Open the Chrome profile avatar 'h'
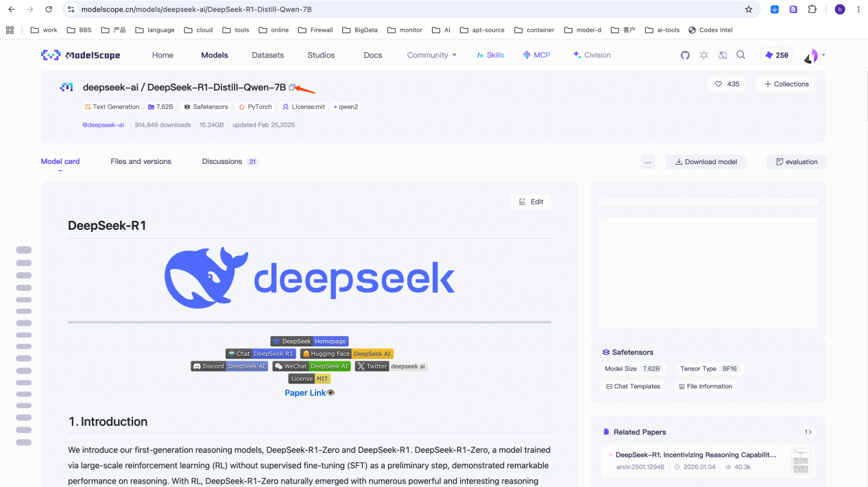 click(840, 10)
